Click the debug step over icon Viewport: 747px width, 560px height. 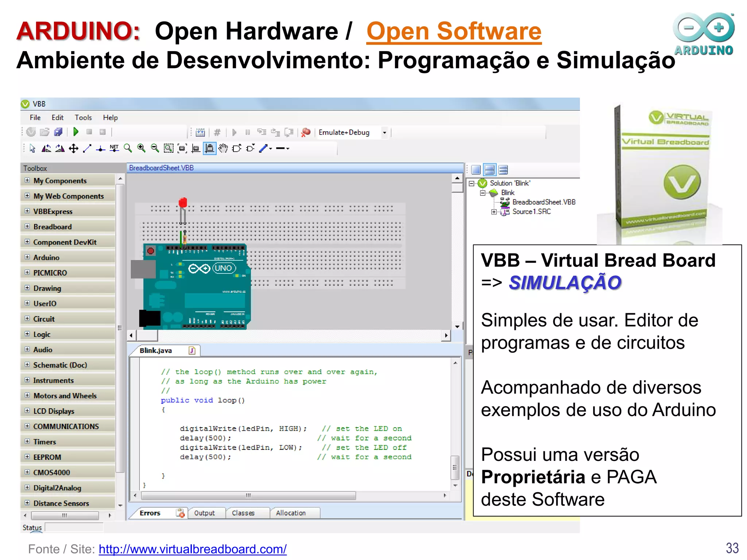[x=275, y=132]
